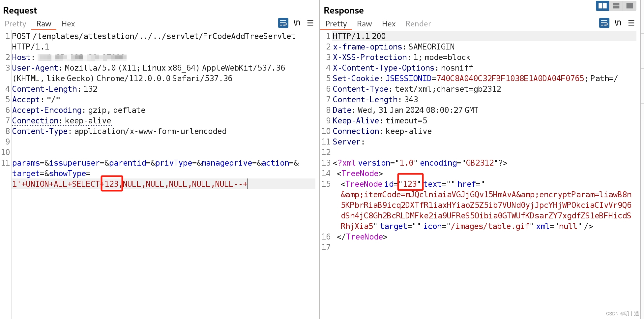Select top-bottom split layout icon
This screenshot has width=644, height=319.
(616, 6)
